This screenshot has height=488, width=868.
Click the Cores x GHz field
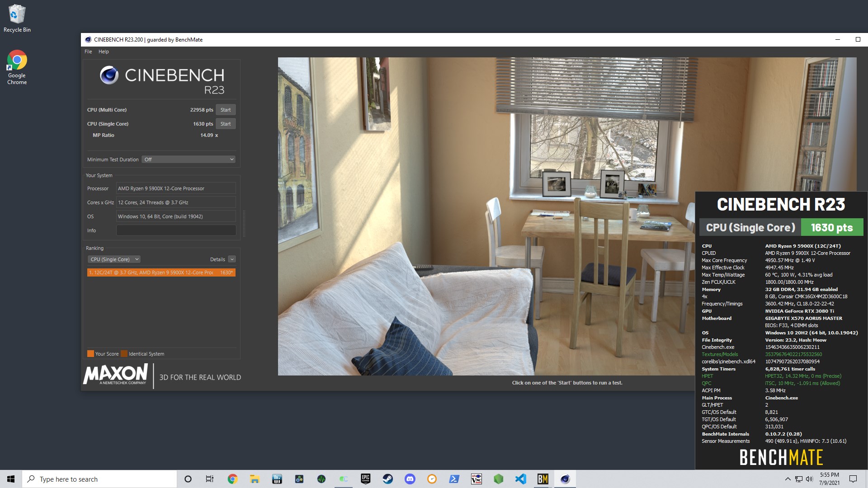176,202
